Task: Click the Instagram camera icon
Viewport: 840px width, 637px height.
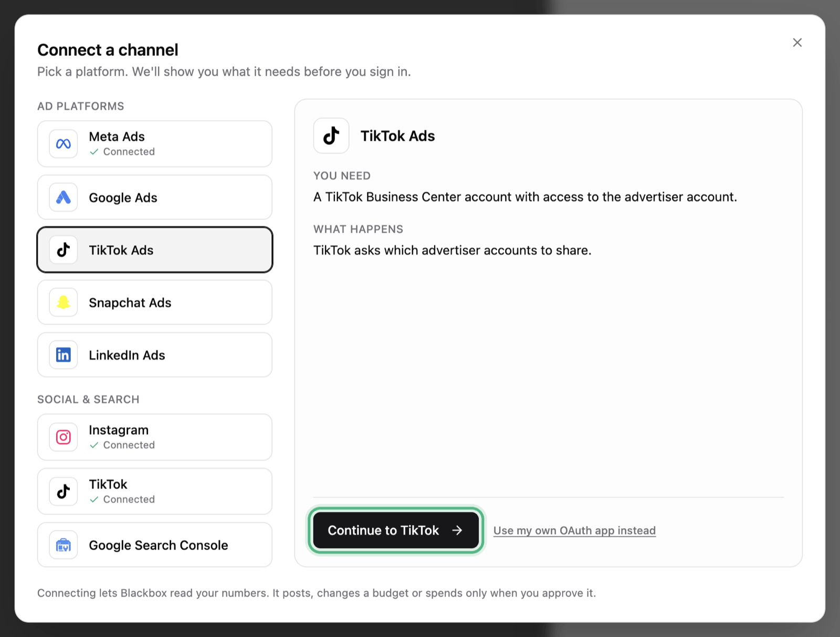Action: 64,437
